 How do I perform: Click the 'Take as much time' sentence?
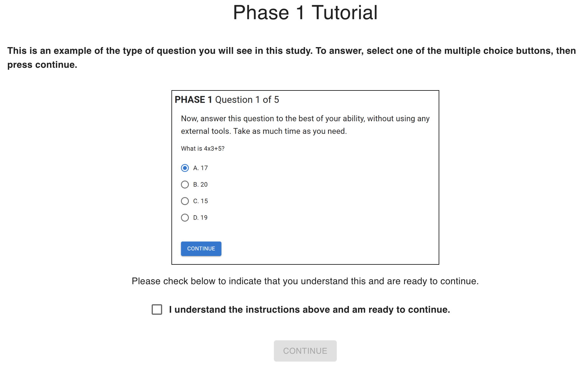(290, 131)
